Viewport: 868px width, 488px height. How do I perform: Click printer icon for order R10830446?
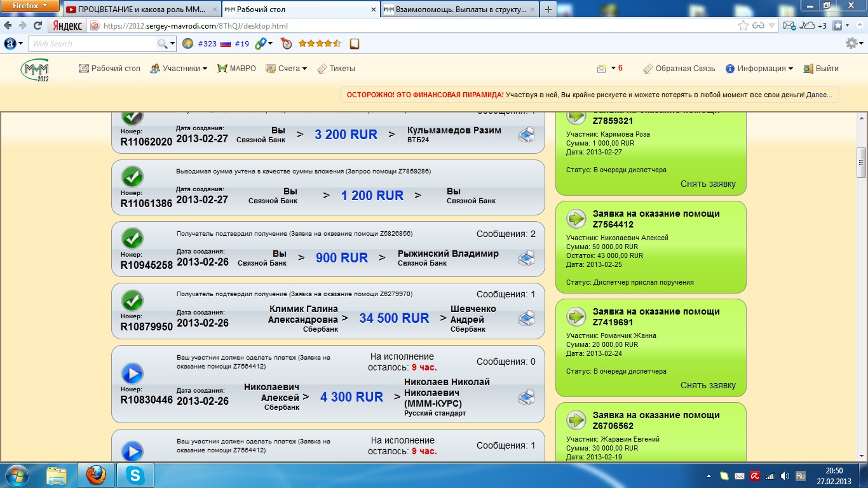coord(526,397)
